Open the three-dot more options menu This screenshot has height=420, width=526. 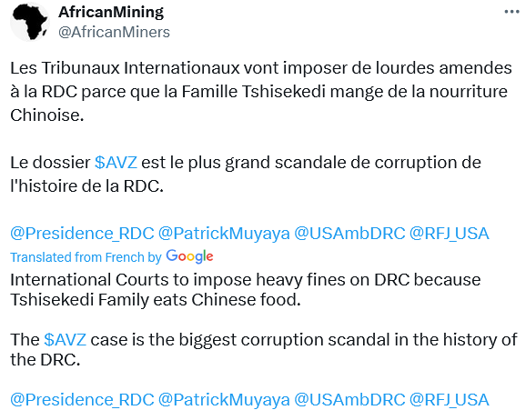click(x=511, y=12)
